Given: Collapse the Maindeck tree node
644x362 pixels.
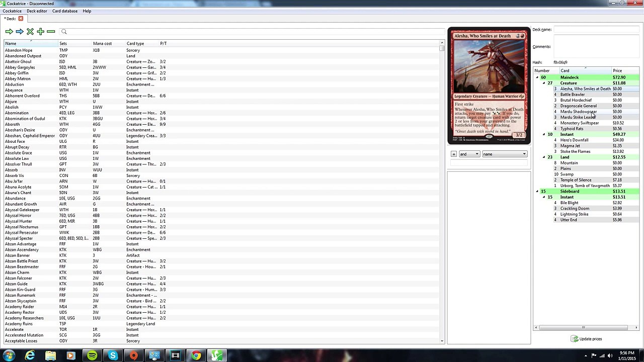Looking at the screenshot, I should coord(537,77).
